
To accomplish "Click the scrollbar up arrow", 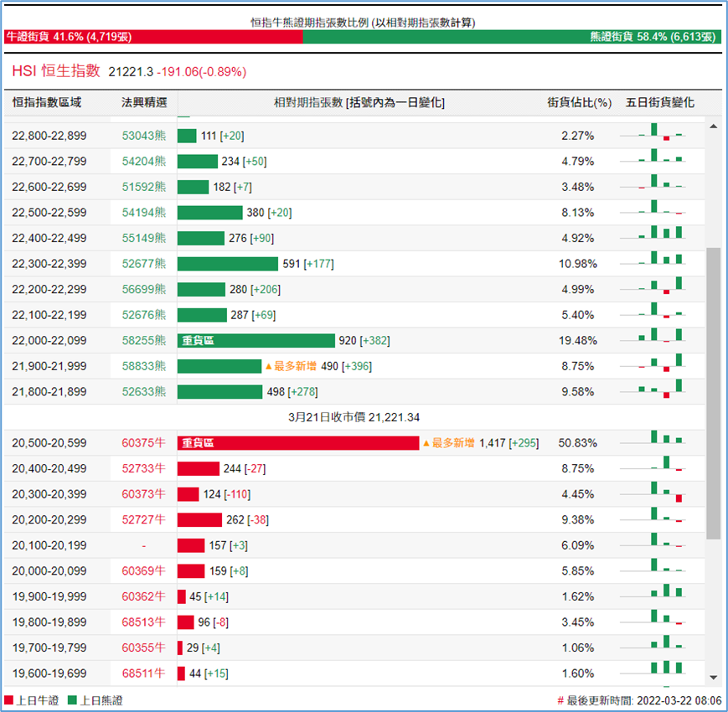I will coord(714,126).
